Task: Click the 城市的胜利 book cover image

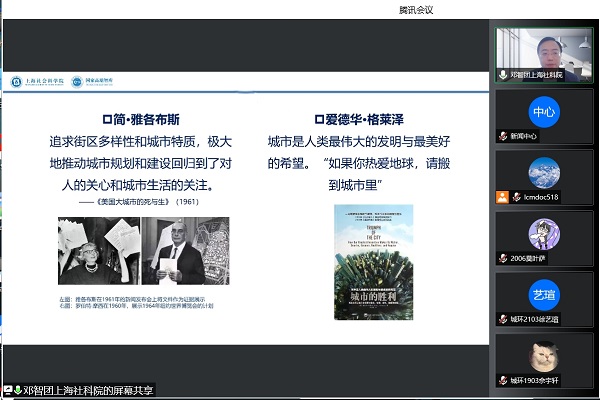Action: pyautogui.click(x=373, y=263)
